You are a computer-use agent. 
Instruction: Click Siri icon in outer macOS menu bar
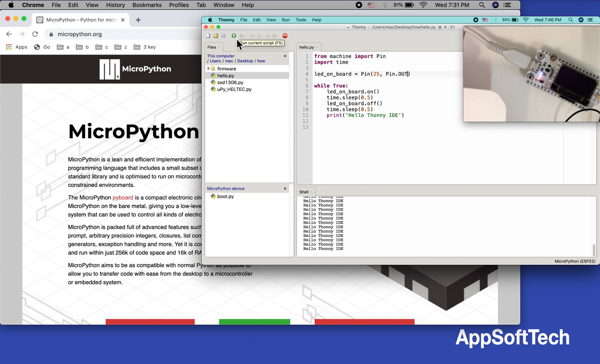[x=495, y=5]
